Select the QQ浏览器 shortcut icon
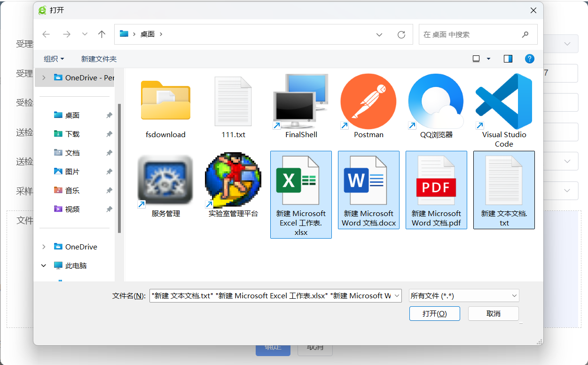Screen dimensions: 588x365 pos(436,101)
